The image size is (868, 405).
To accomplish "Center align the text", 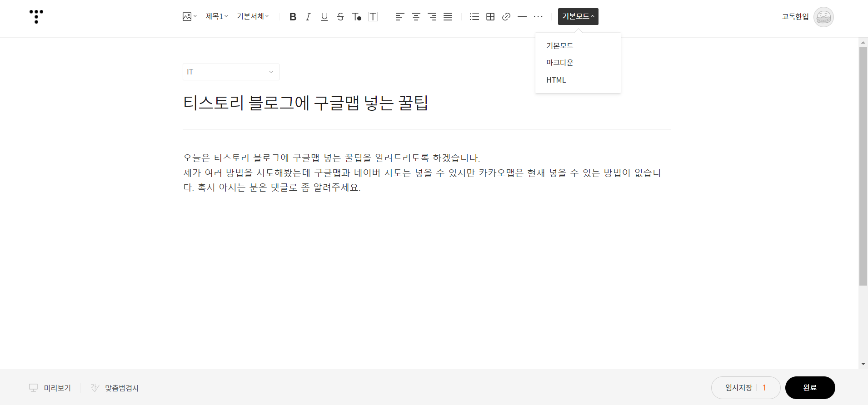I will tap(416, 17).
